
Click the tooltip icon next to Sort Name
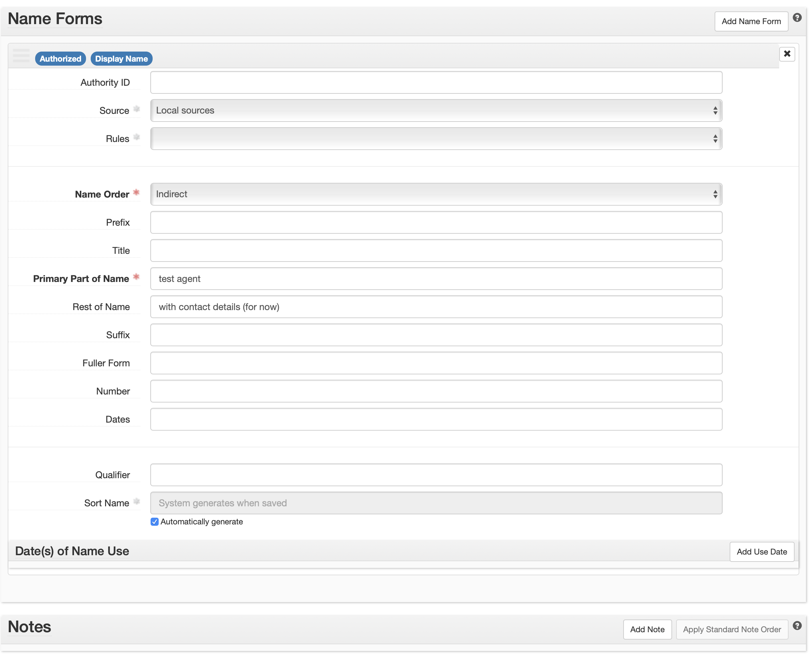(x=137, y=502)
